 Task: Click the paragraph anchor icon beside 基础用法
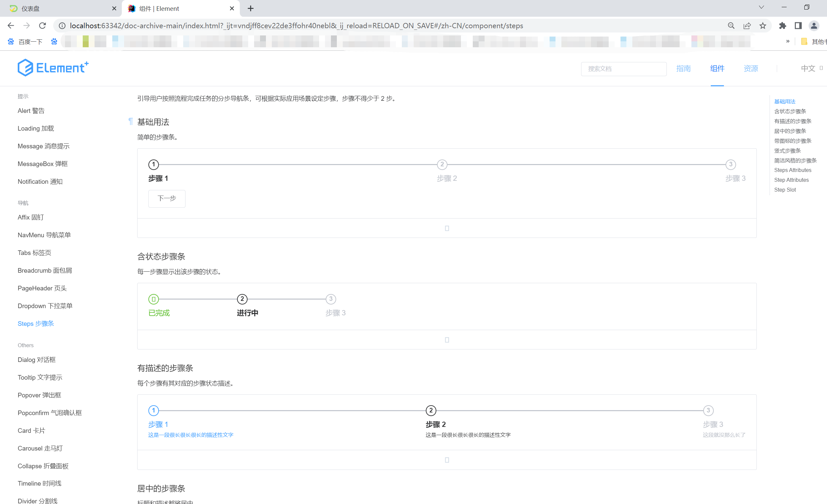pos(131,121)
